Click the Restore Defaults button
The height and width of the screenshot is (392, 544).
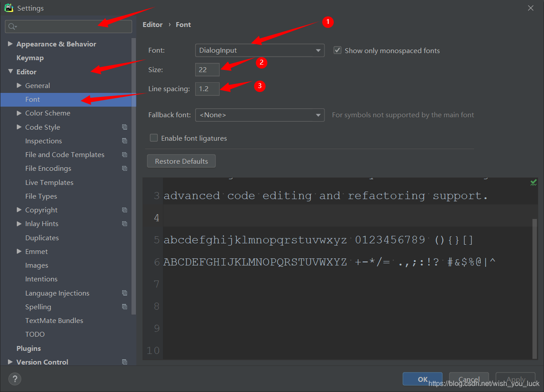[181, 161]
